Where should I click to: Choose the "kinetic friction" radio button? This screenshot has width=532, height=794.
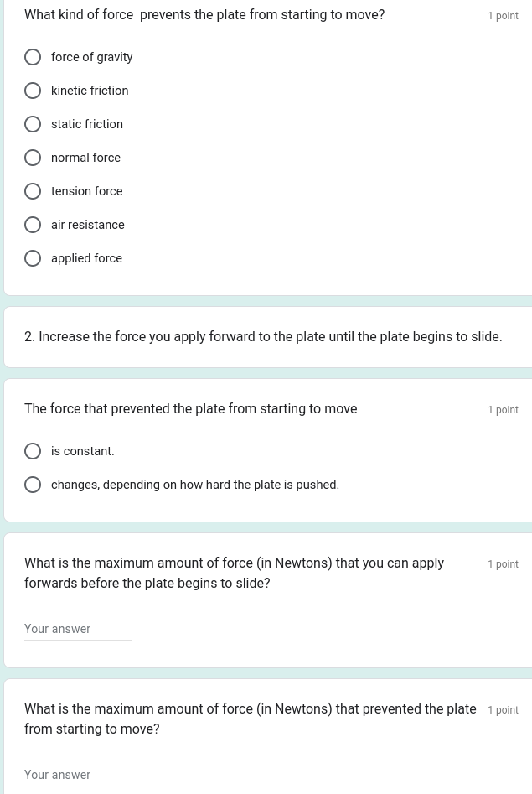[33, 91]
